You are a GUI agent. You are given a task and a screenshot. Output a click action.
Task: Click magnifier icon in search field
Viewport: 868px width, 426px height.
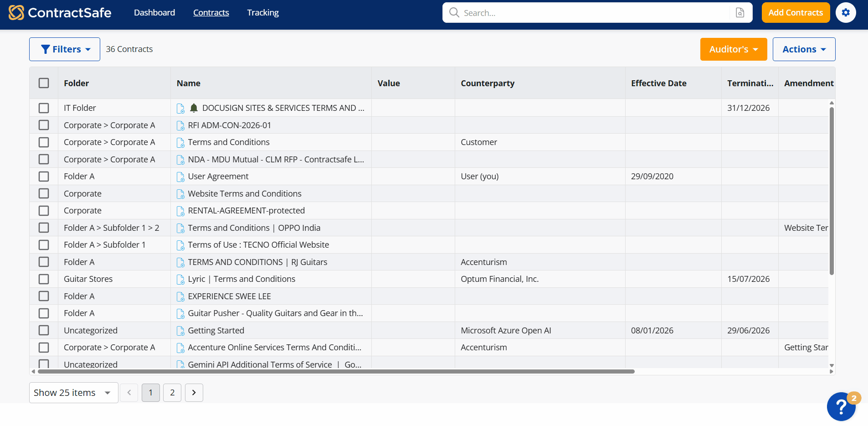coord(454,13)
